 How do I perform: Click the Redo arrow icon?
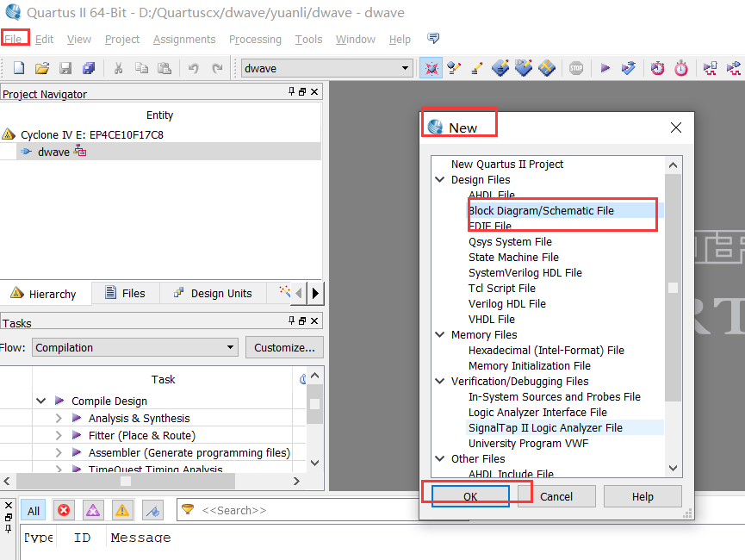coord(217,68)
